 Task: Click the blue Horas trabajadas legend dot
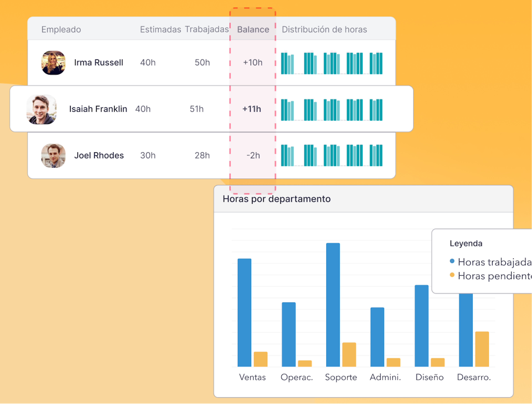(452, 261)
